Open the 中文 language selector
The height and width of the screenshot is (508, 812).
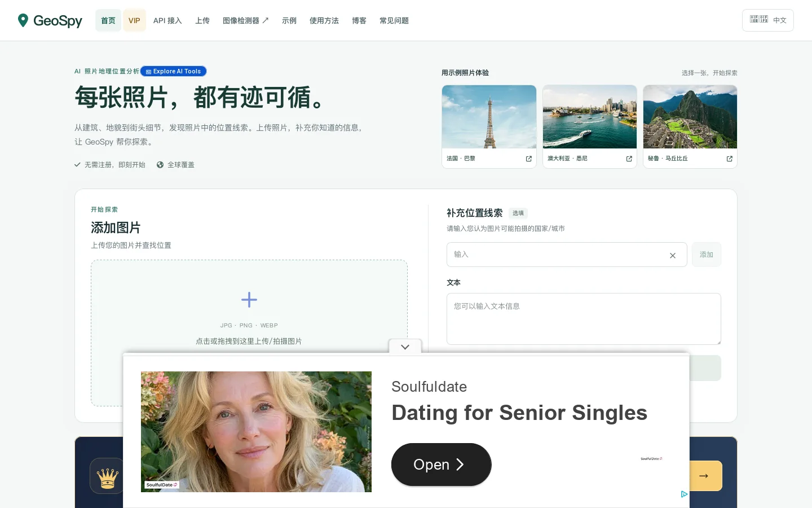768,20
